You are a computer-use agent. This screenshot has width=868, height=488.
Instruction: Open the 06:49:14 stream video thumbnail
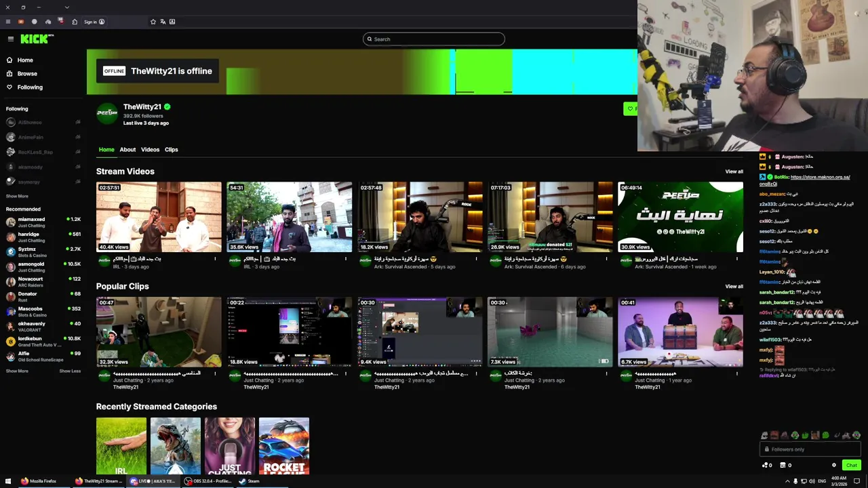click(680, 217)
